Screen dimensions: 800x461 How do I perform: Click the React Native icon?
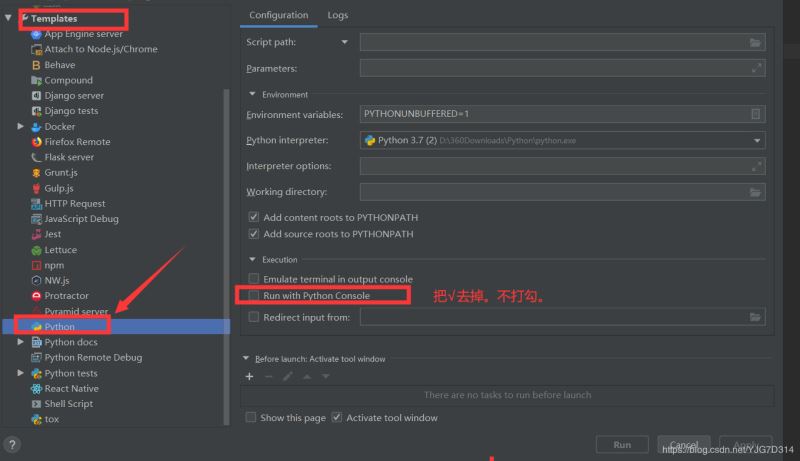[x=36, y=389]
